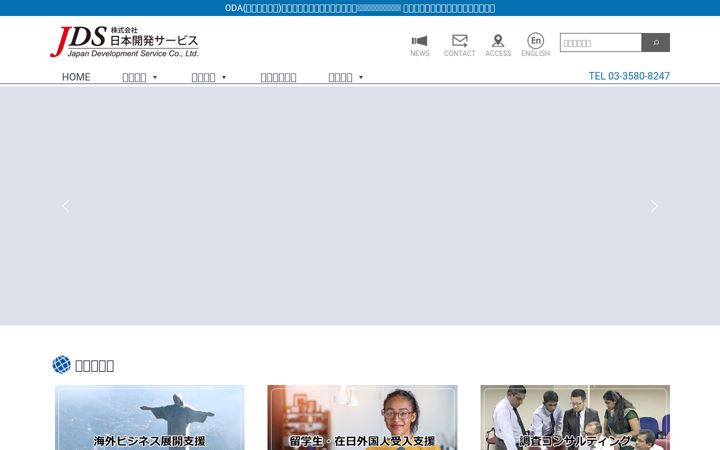
Task: Open the 留学生・在日外国人受入支援 card
Action: click(362, 417)
